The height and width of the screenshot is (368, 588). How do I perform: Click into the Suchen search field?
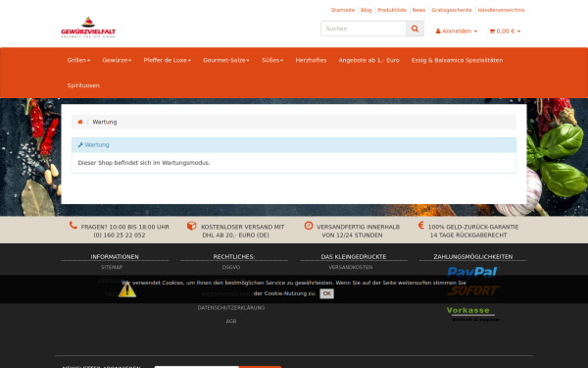coord(364,28)
